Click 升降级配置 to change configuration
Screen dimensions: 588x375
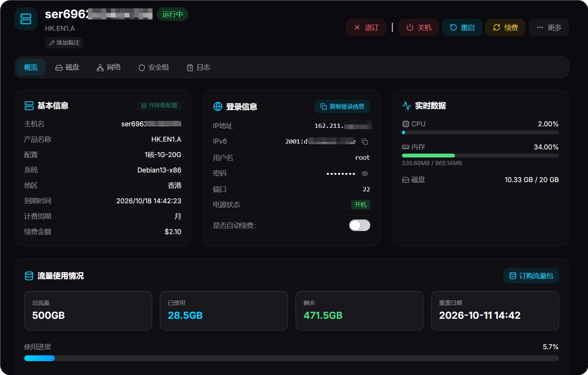coord(159,105)
